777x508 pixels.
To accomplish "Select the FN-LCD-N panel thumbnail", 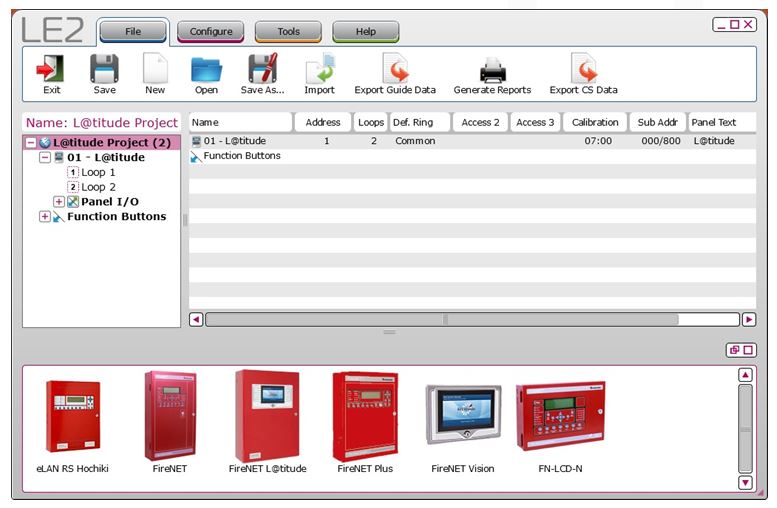I will coord(560,415).
